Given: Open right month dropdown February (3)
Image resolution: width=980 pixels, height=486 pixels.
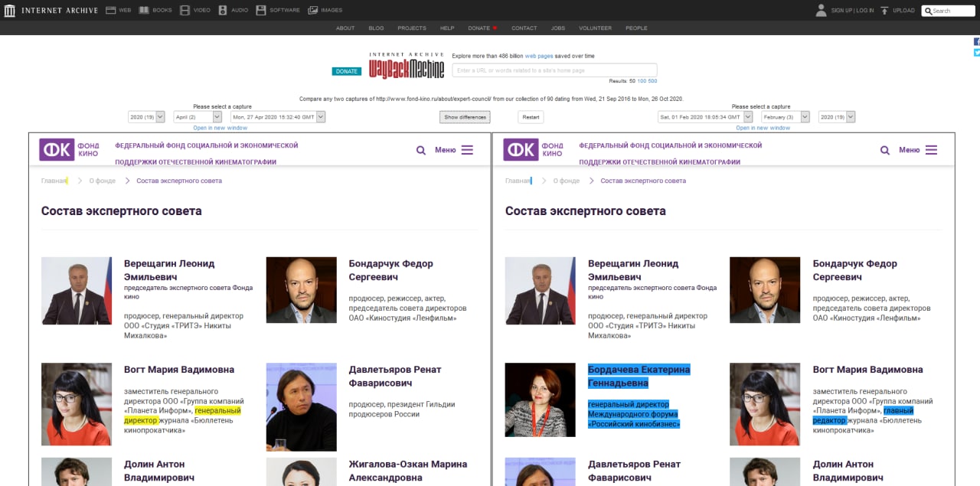Looking at the screenshot, I should (786, 117).
